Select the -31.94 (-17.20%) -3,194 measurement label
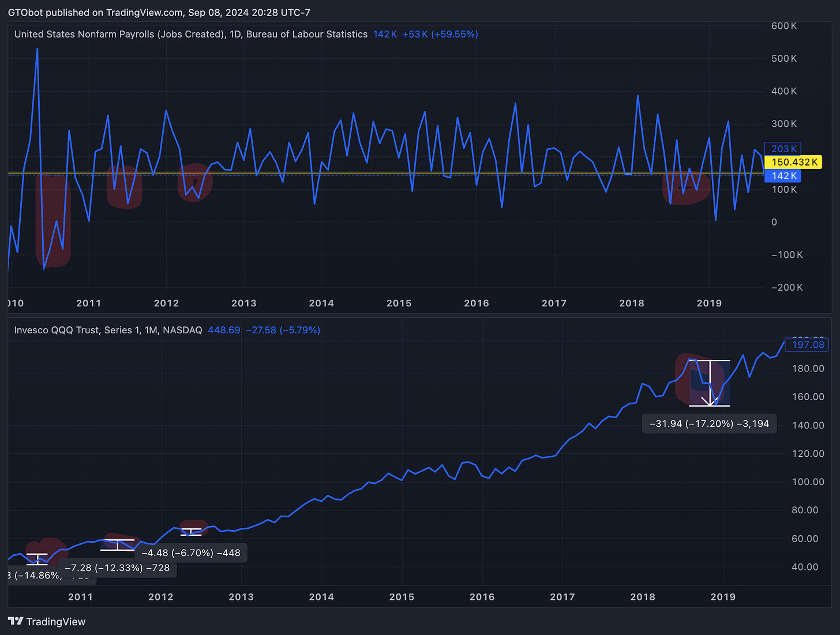Viewport: 840px width, 635px height. pos(709,423)
